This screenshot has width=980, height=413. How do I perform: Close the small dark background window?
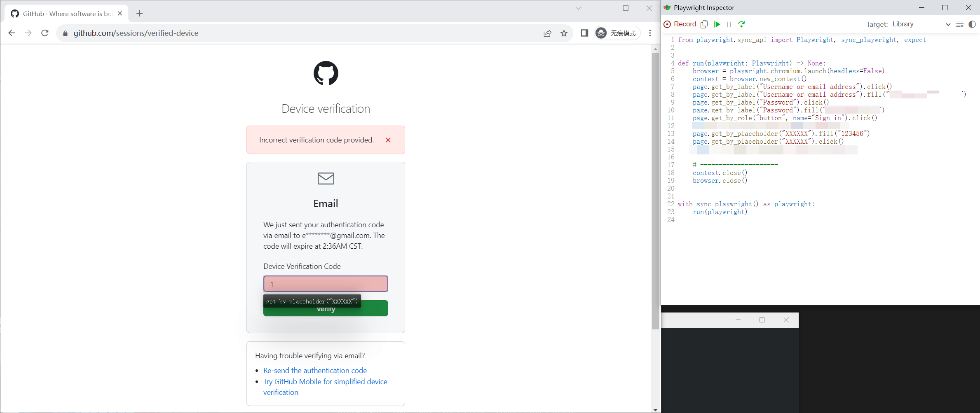coord(786,320)
